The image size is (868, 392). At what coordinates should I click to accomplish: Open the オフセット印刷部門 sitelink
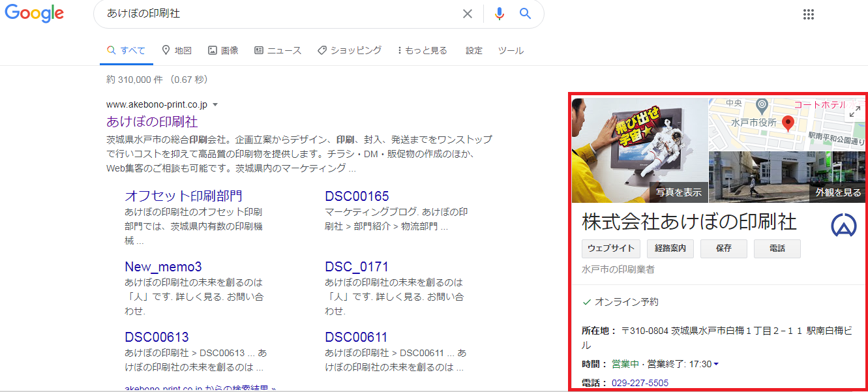183,196
